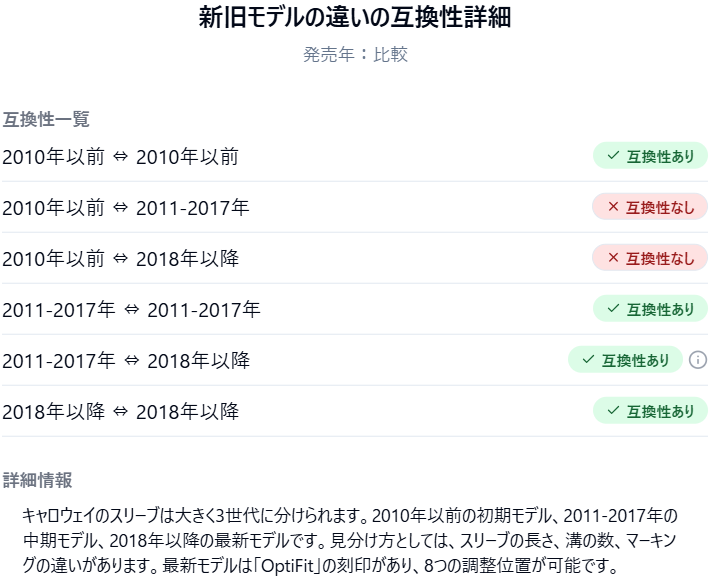Click the info icon beside 2011-2017年 ⇔ 2018年以降 badge

(x=698, y=360)
